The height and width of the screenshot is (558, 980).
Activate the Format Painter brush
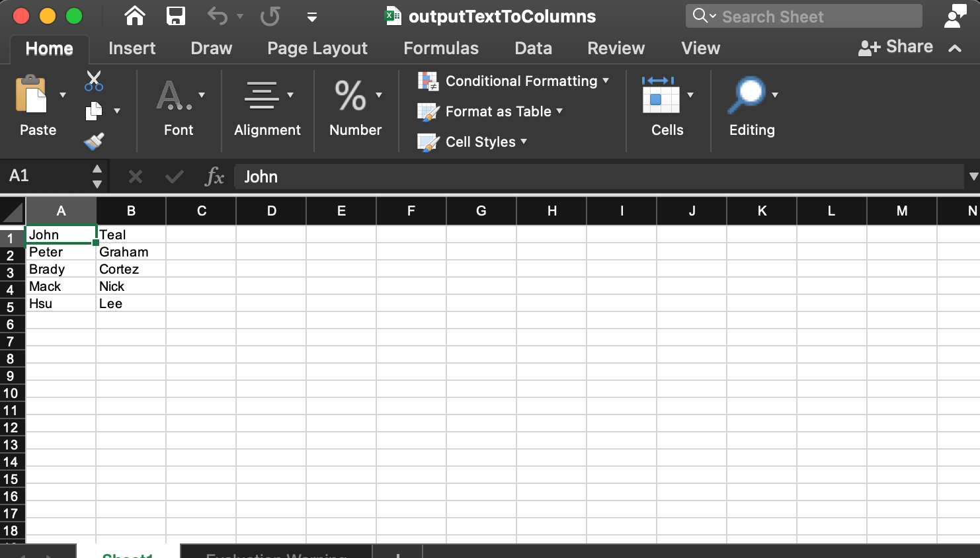pos(94,139)
